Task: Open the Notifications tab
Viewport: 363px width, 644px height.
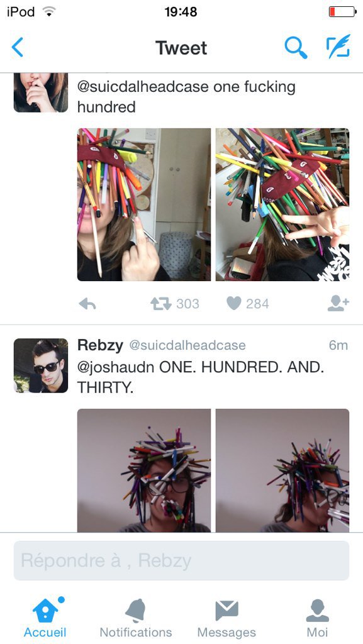Action: [x=135, y=618]
